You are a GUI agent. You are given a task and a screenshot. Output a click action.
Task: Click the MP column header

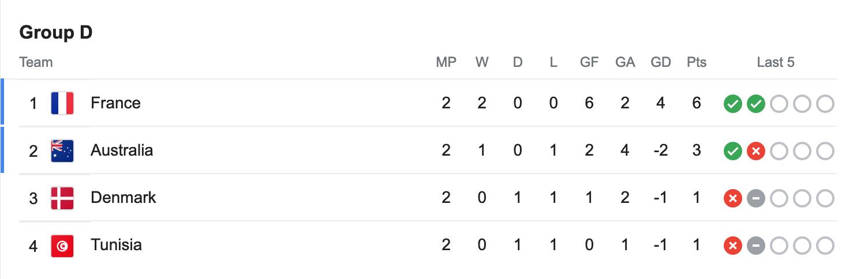click(x=446, y=62)
